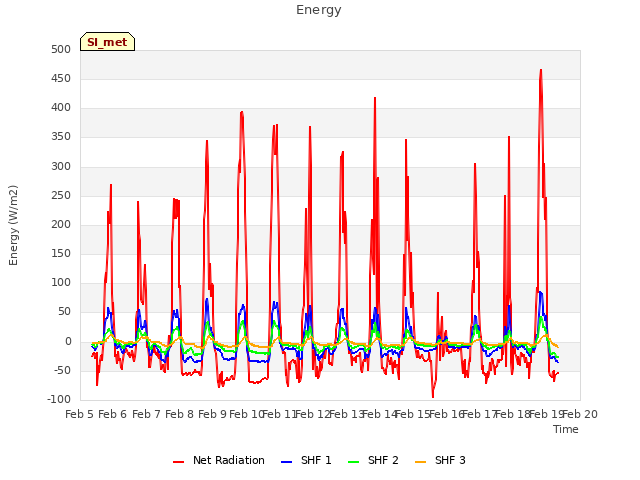The height and width of the screenshot is (480, 640).
Task: Click the 150 y-axis tick label
Action: coord(61,254)
